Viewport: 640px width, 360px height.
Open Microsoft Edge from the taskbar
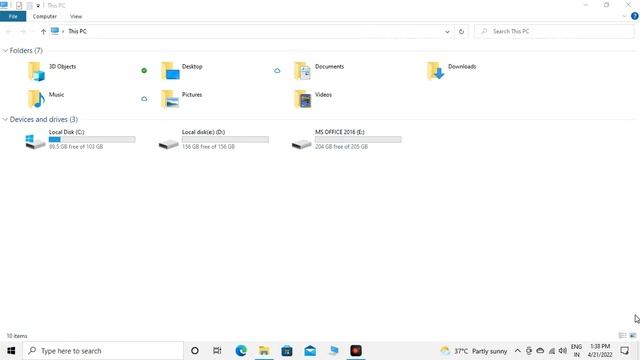pyautogui.click(x=241, y=351)
